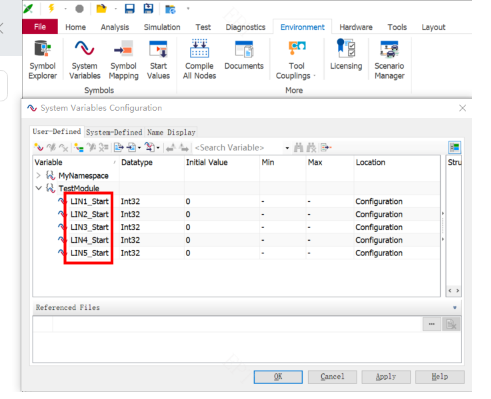This screenshot has height=399, width=491.
Task: Collapse the Referenced Files section arrow
Action: (x=455, y=307)
